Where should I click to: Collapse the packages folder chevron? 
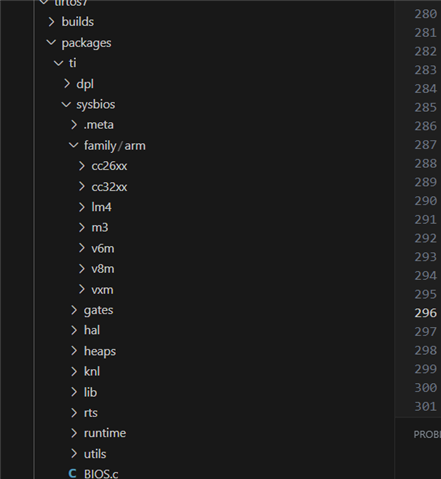click(x=51, y=43)
